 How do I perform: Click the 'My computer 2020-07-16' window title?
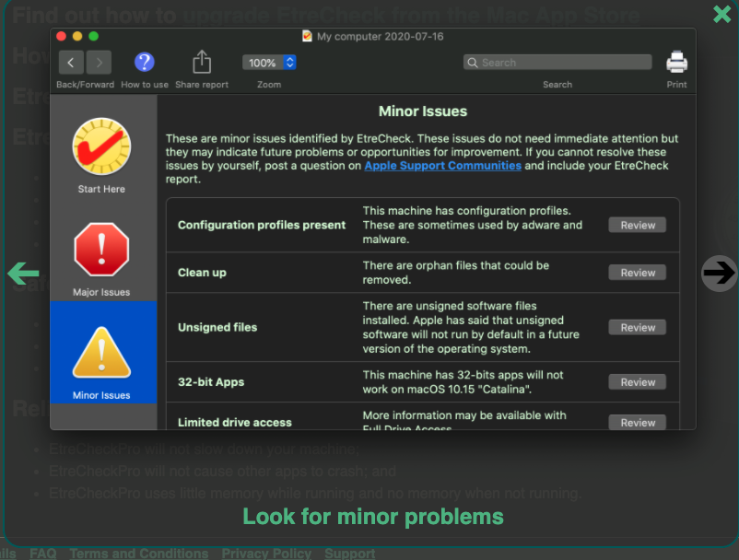[380, 37]
